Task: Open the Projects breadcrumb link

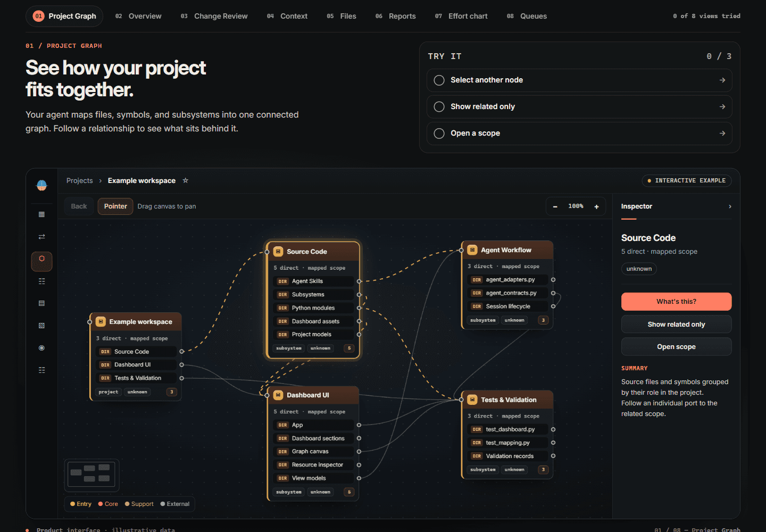Action: tap(79, 181)
